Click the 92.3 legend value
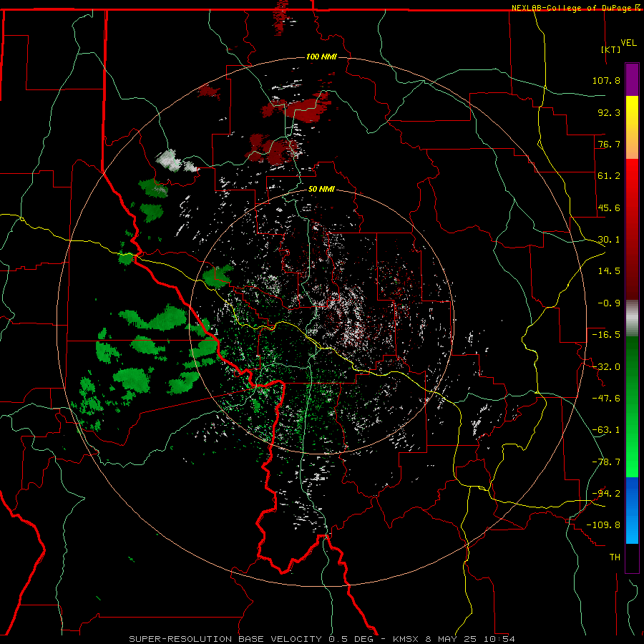This screenshot has width=644, height=644. (x=609, y=112)
